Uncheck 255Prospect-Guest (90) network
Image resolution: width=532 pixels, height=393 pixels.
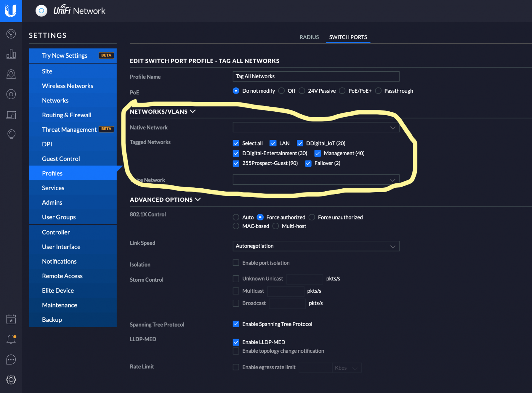tap(236, 163)
